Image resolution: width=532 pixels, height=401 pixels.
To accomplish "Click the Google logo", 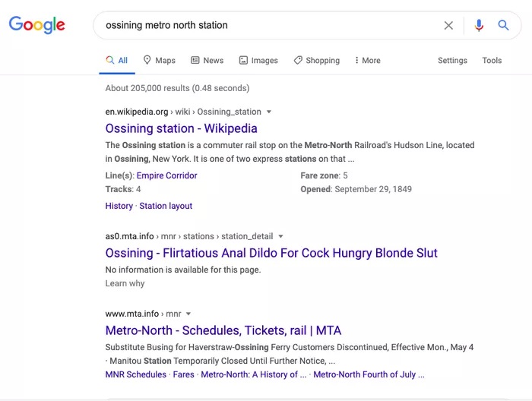I will tap(36, 25).
